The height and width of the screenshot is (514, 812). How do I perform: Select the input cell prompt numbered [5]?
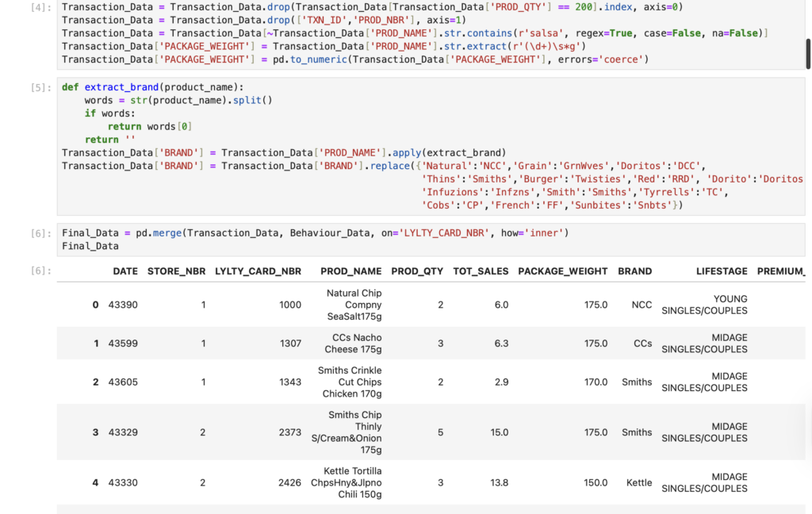[x=40, y=87]
